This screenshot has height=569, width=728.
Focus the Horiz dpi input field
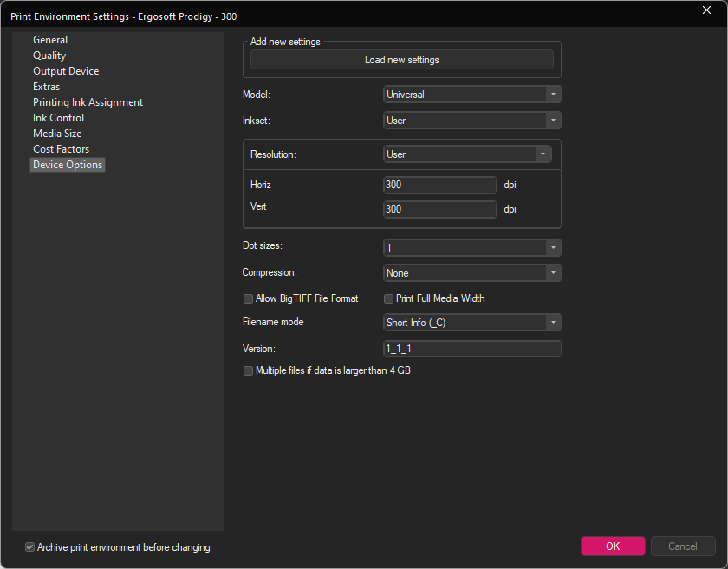[x=439, y=185]
